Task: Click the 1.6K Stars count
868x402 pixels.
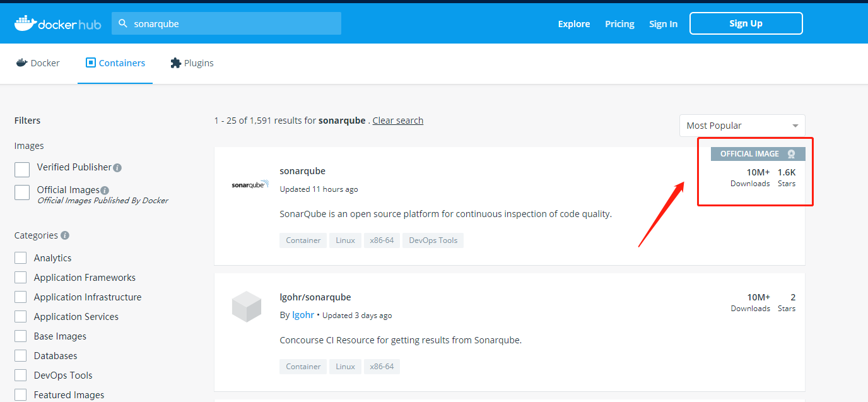Action: (x=787, y=177)
